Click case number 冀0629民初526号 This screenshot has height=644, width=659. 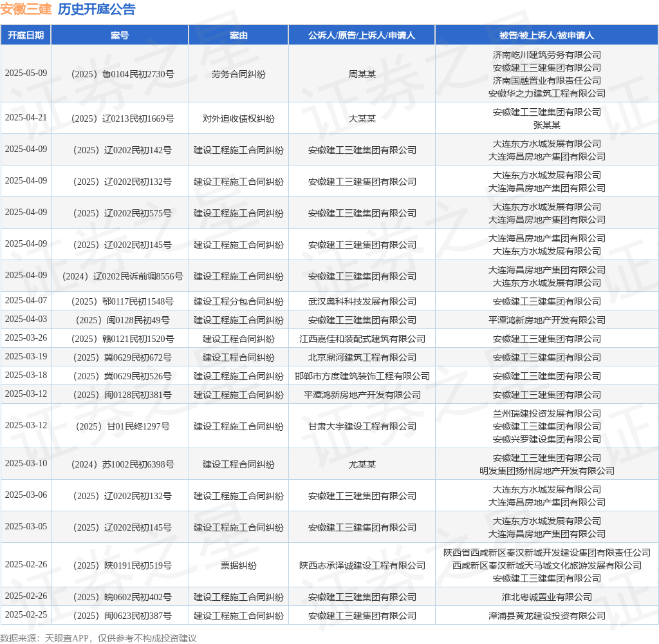tap(122, 376)
